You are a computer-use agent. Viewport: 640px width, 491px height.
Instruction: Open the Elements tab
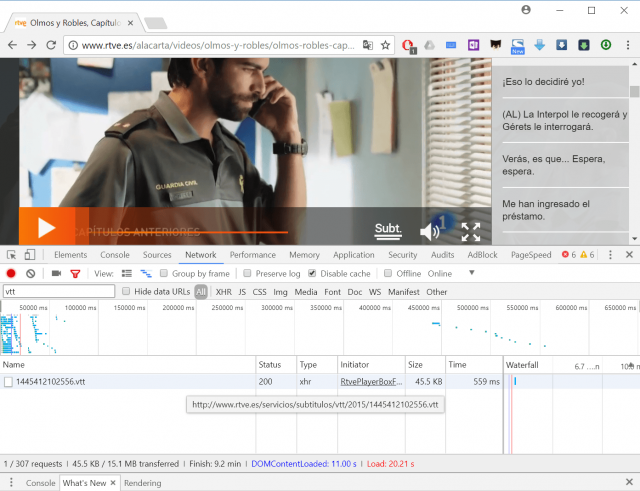(x=71, y=255)
